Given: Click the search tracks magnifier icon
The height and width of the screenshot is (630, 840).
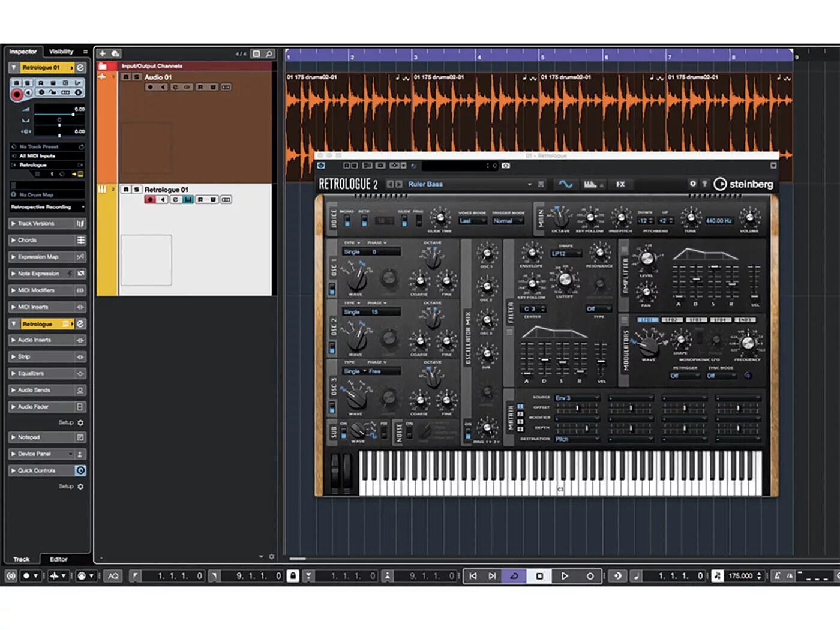Looking at the screenshot, I should tap(269, 54).
